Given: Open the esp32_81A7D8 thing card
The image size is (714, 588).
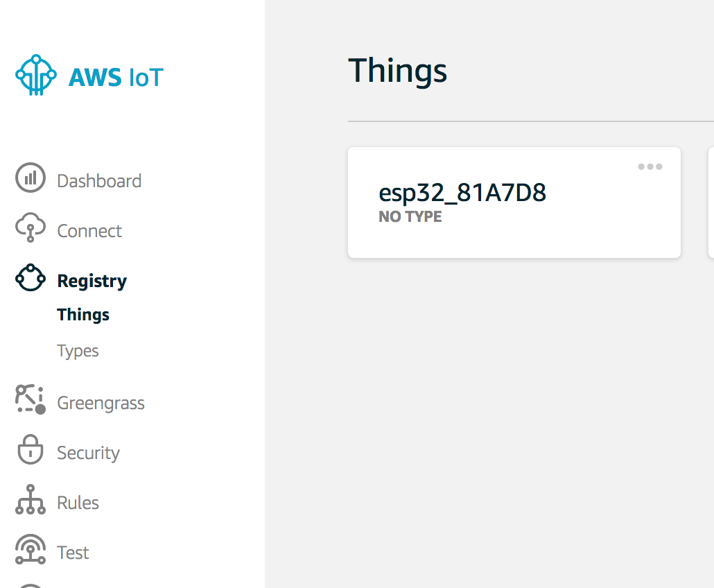Looking at the screenshot, I should pos(514,202).
